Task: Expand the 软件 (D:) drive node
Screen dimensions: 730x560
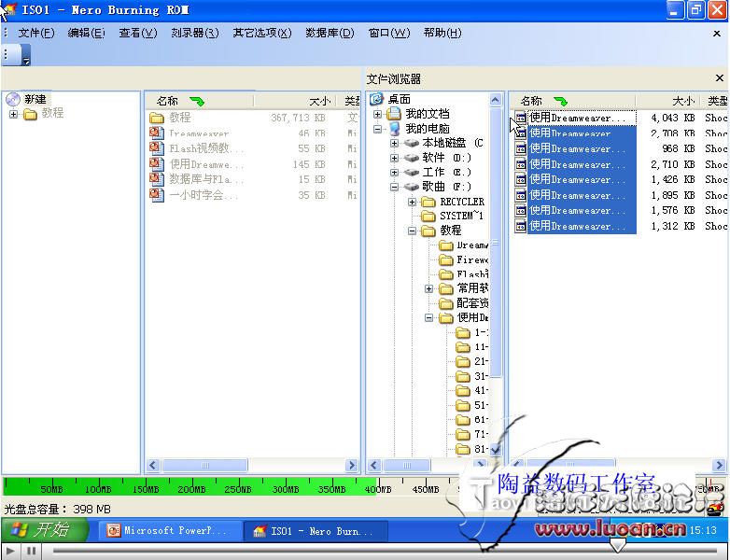Action: click(x=394, y=158)
